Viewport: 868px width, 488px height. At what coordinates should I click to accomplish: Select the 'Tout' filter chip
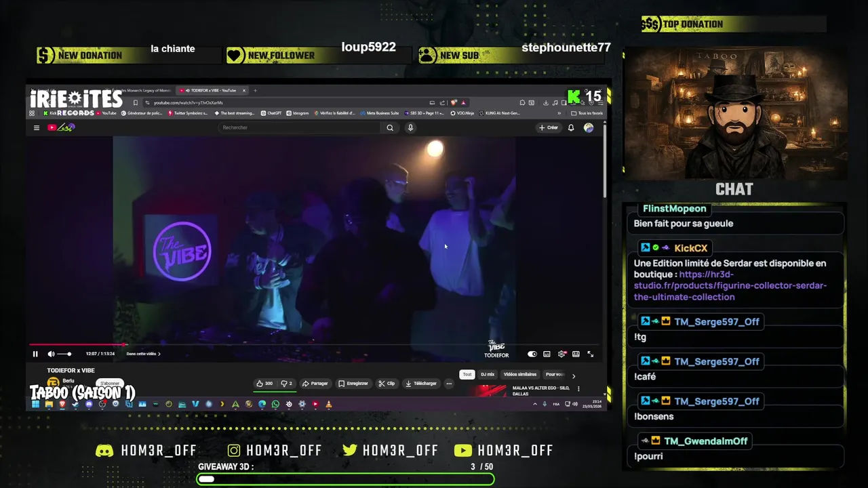tap(467, 374)
